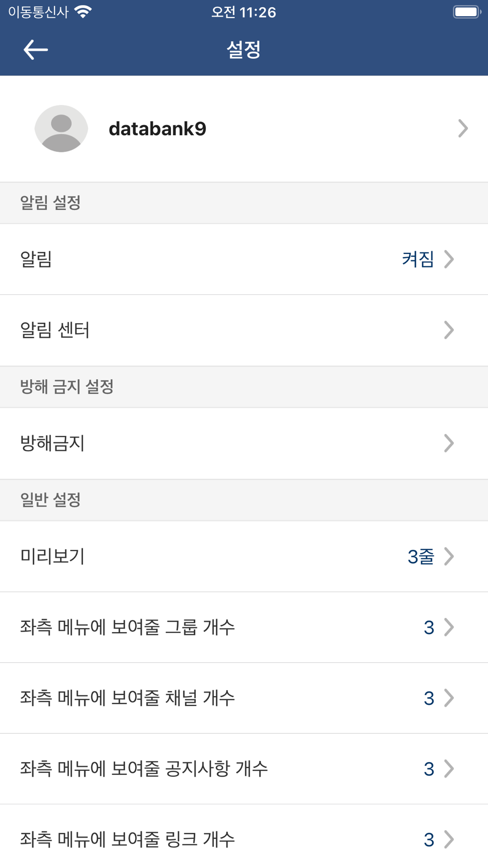Tap databank9 username text
488x868 pixels.
(x=157, y=129)
